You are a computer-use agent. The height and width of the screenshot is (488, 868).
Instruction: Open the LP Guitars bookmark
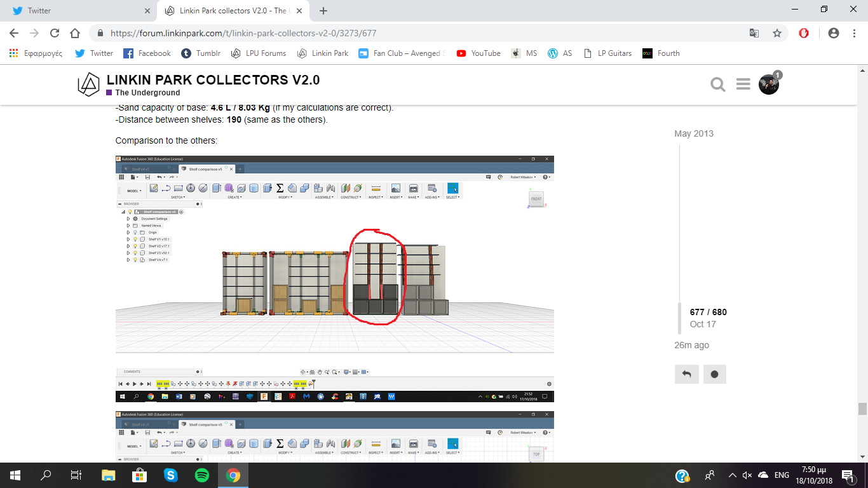point(607,53)
